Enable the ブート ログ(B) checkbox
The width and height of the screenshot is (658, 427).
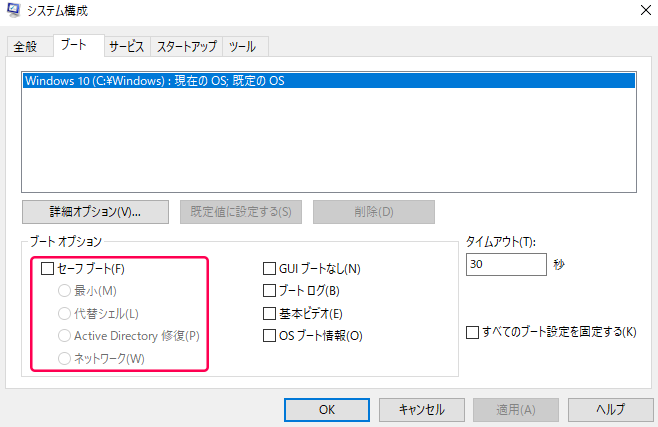pyautogui.click(x=269, y=291)
